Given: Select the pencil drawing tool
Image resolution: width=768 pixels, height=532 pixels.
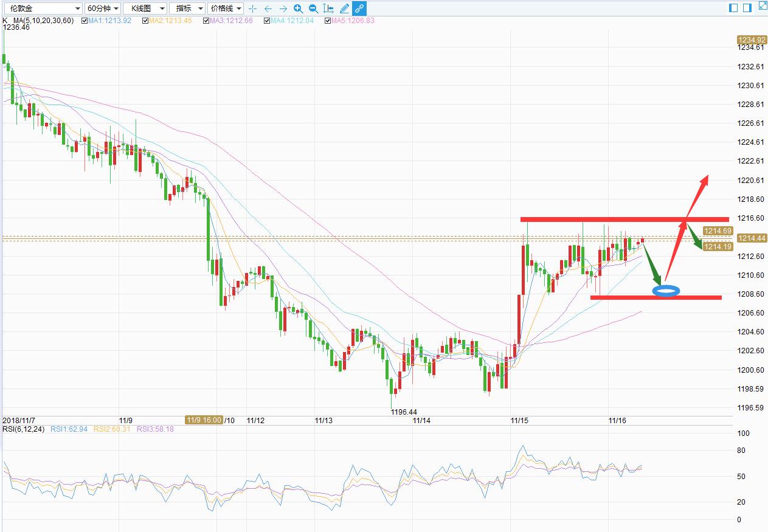Looking at the screenshot, I should coord(344,9).
